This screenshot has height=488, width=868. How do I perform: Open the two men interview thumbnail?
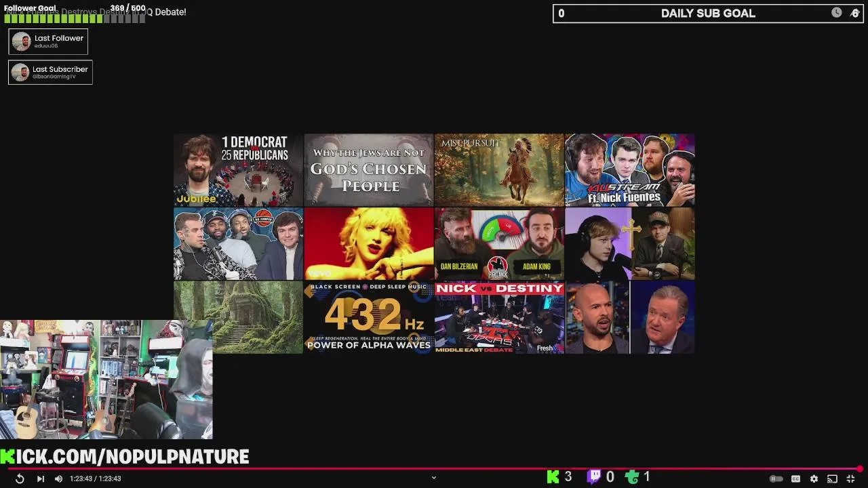(x=629, y=317)
